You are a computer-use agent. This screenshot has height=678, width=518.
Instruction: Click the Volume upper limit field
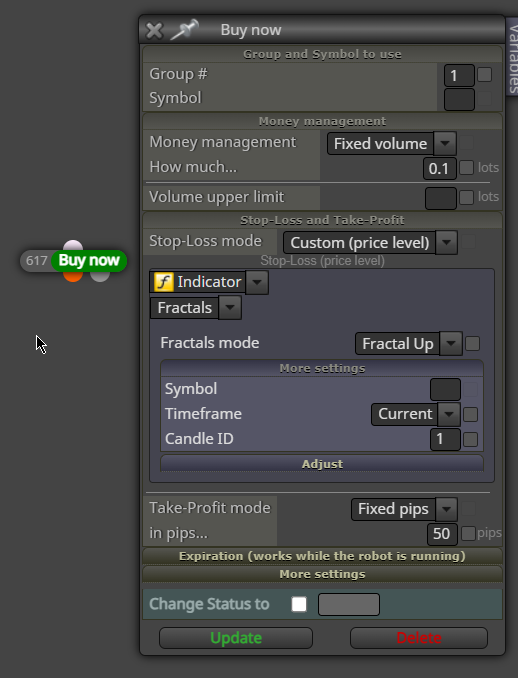pos(441,198)
